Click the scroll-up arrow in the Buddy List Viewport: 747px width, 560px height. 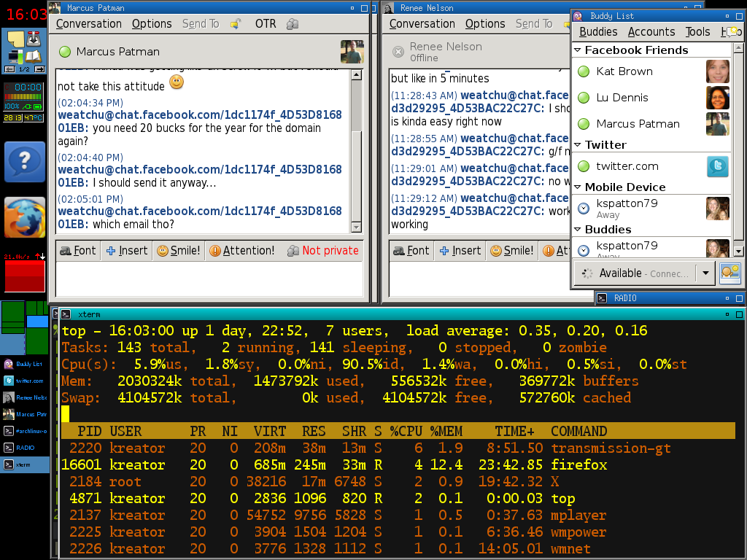tap(738, 47)
